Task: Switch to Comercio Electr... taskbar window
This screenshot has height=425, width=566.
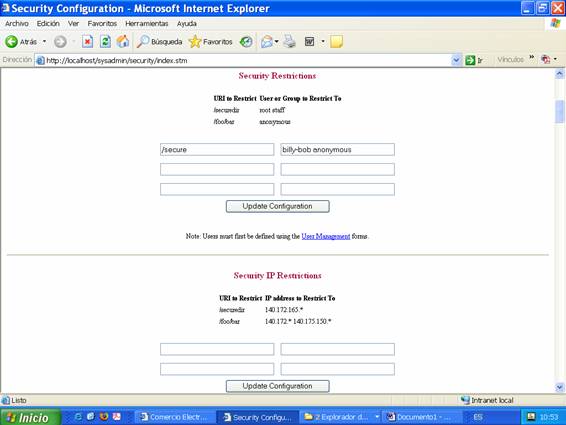Action: 175,417
